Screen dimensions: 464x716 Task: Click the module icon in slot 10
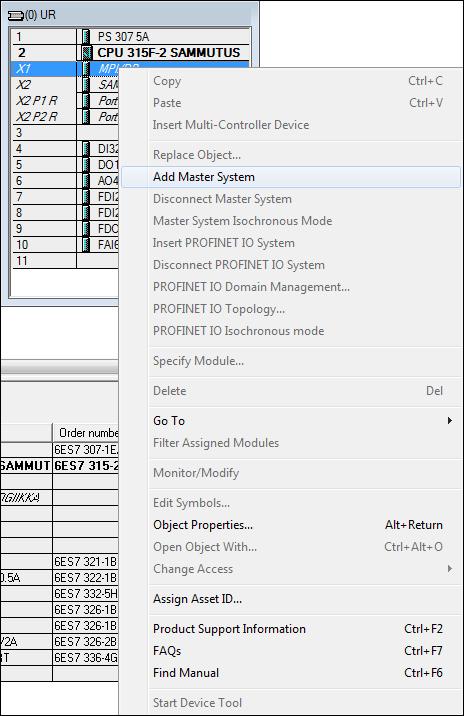(86, 244)
